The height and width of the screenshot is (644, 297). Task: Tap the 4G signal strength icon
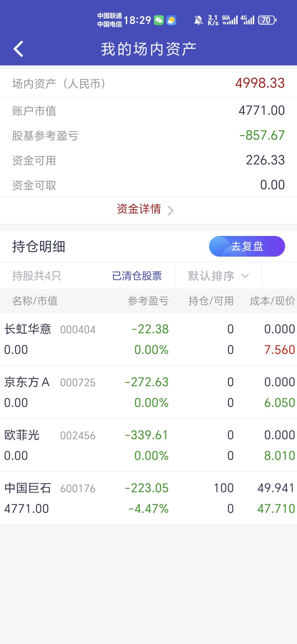247,20
